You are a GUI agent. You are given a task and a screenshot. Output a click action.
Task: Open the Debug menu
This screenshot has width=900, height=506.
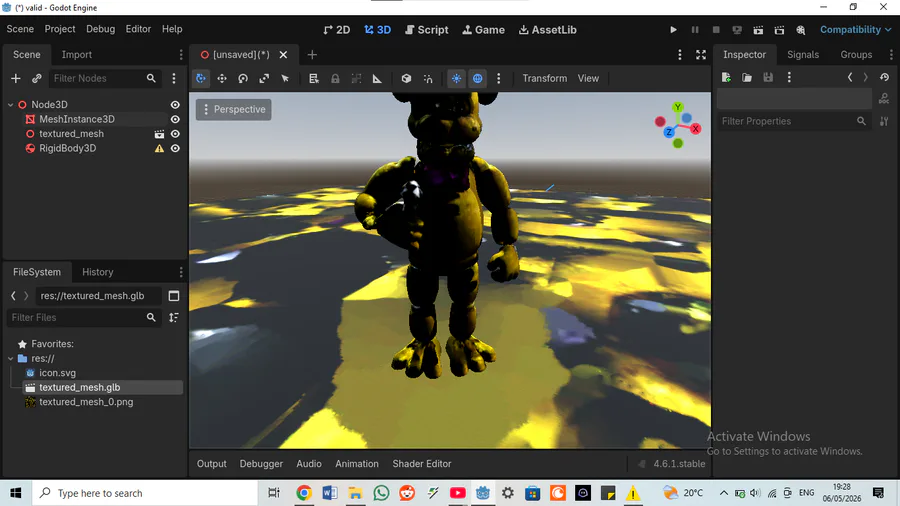point(100,29)
